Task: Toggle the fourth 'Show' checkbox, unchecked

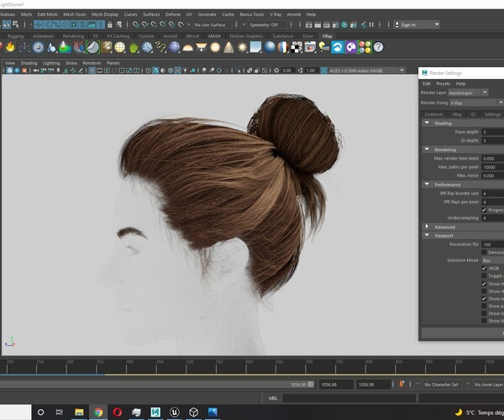Action: pyautogui.click(x=484, y=306)
